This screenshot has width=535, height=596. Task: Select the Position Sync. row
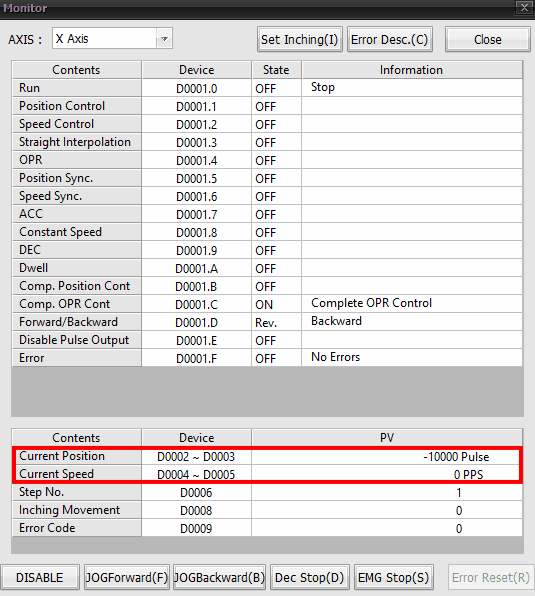pos(77,178)
